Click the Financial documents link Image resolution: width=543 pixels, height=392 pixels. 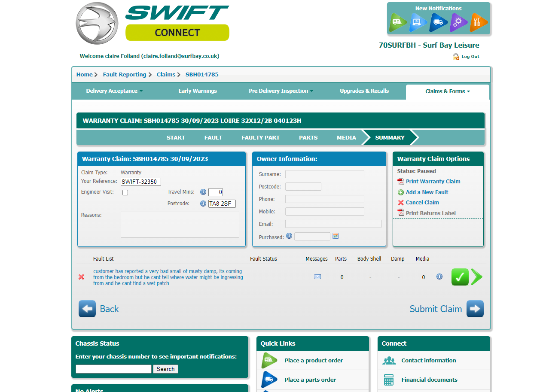click(429, 380)
